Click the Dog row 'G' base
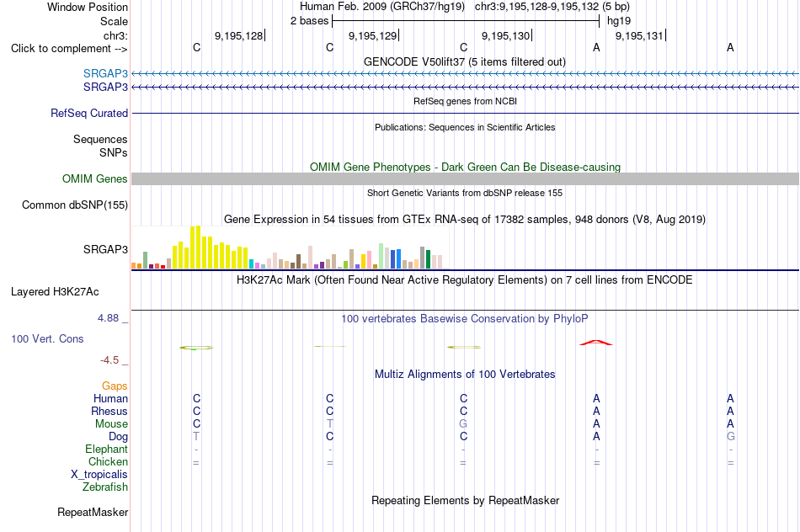800x532 pixels. (731, 437)
